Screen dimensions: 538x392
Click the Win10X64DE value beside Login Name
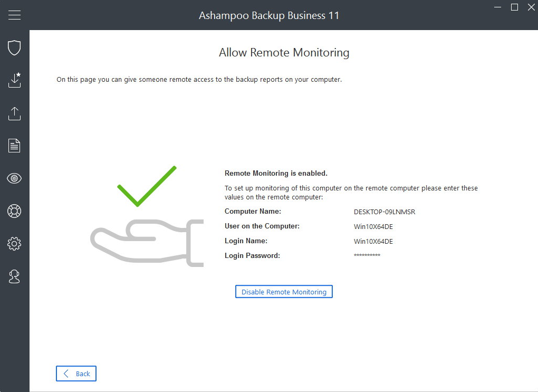click(373, 241)
